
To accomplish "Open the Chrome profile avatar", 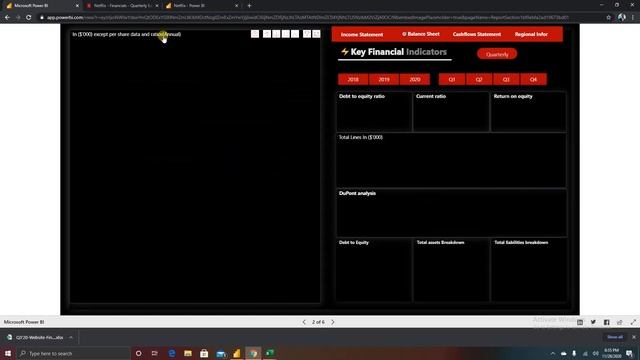I will tap(622, 17).
